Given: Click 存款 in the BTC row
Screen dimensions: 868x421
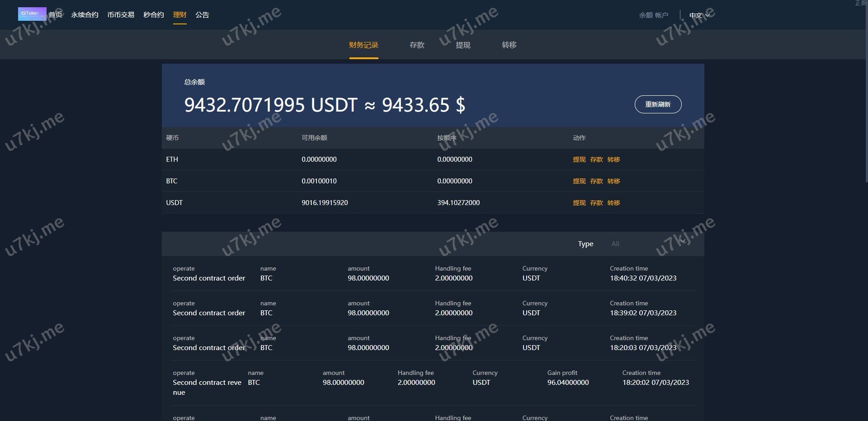Looking at the screenshot, I should click(596, 181).
